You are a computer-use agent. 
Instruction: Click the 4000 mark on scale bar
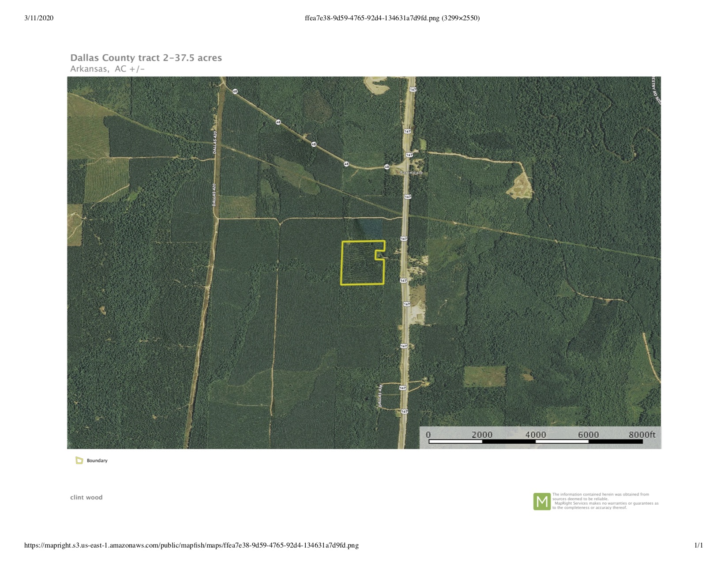(x=535, y=435)
